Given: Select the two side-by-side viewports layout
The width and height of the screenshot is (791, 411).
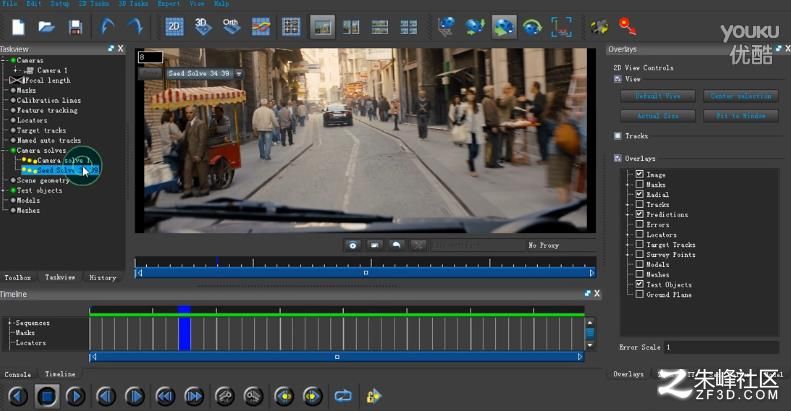Looking at the screenshot, I should pyautogui.click(x=351, y=27).
